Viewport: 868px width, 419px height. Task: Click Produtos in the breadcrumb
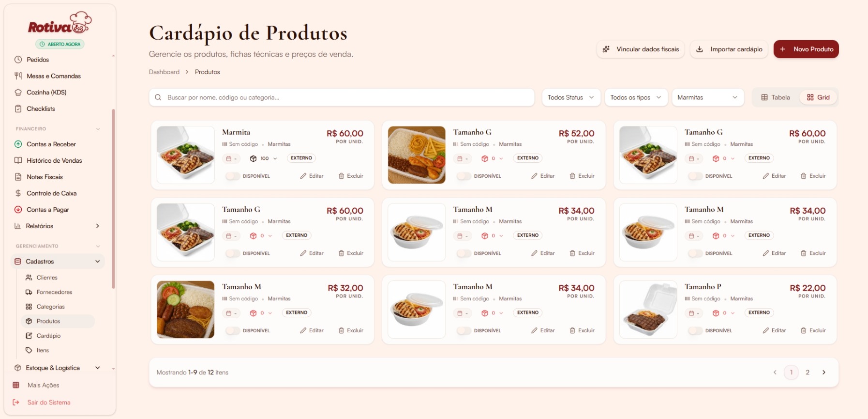tap(207, 72)
